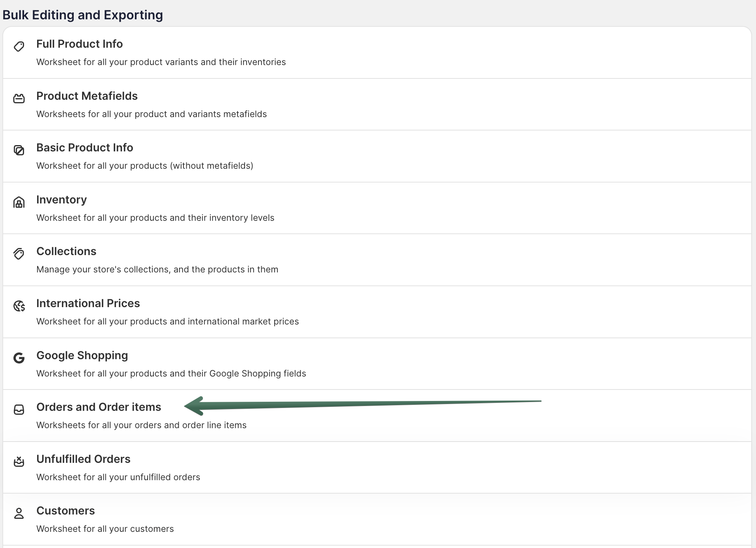Click the Orders inbox icon
The image size is (756, 548).
click(x=19, y=410)
